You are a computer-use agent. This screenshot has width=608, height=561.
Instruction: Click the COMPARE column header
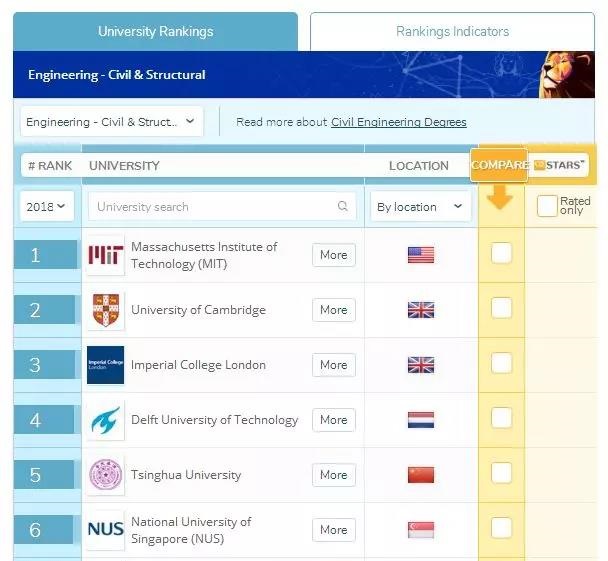click(499, 165)
